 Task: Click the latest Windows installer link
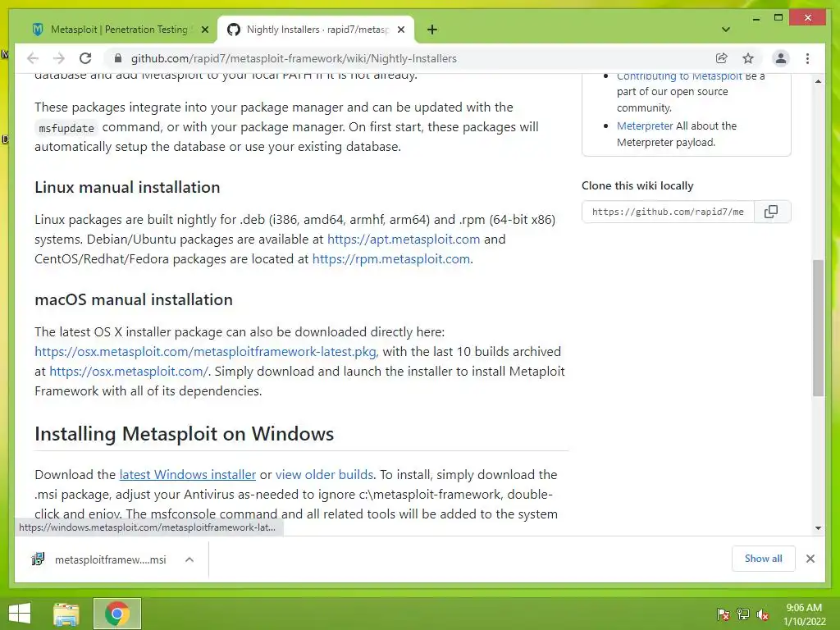[188, 475]
